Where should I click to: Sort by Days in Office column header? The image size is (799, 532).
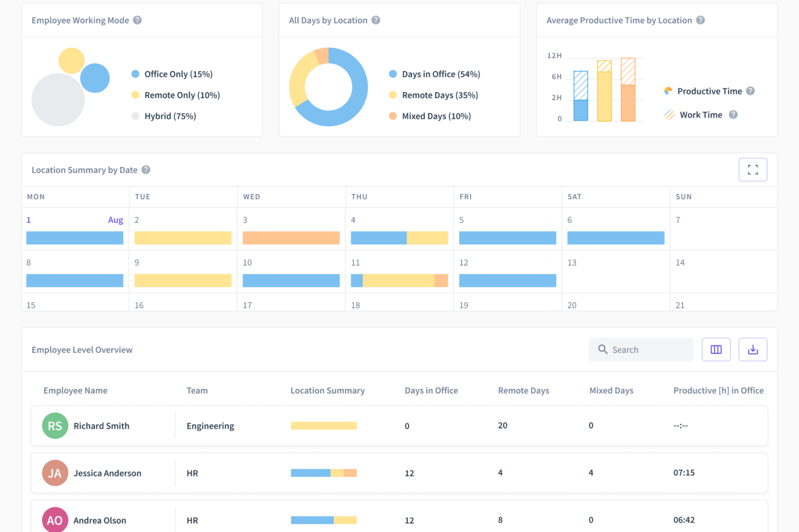pyautogui.click(x=431, y=391)
